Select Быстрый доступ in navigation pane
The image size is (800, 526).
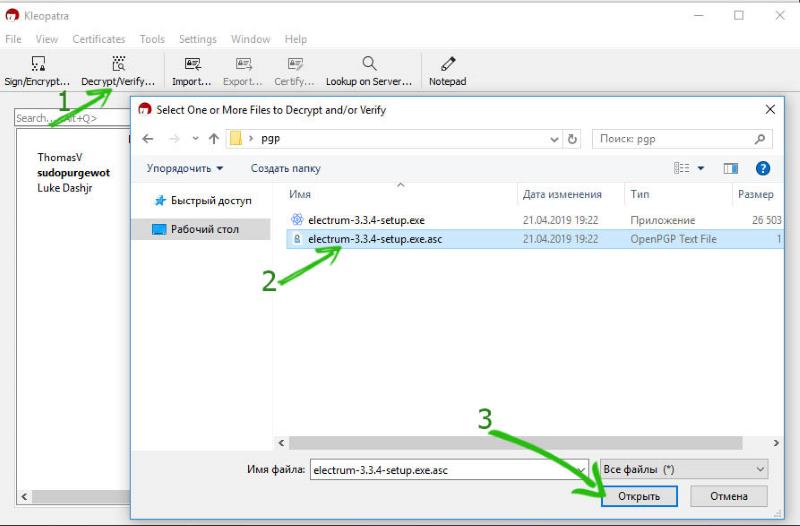click(203, 201)
